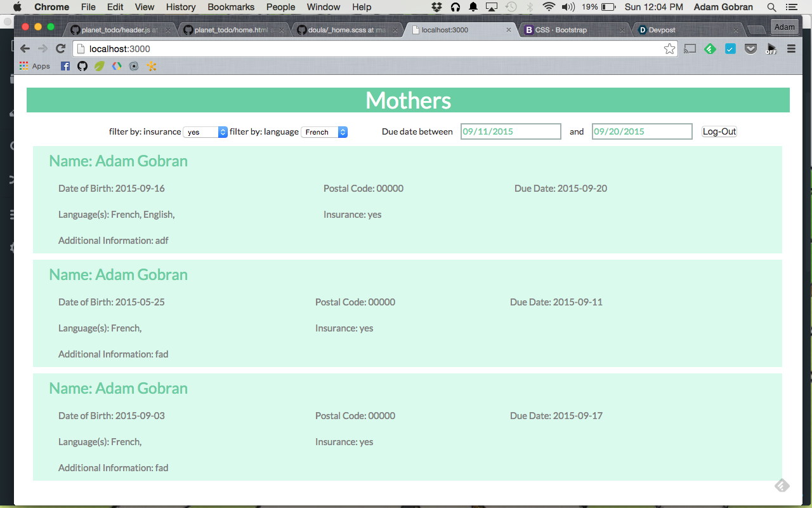Go back using the browser back arrow
The height and width of the screenshot is (508, 812).
pyautogui.click(x=25, y=49)
